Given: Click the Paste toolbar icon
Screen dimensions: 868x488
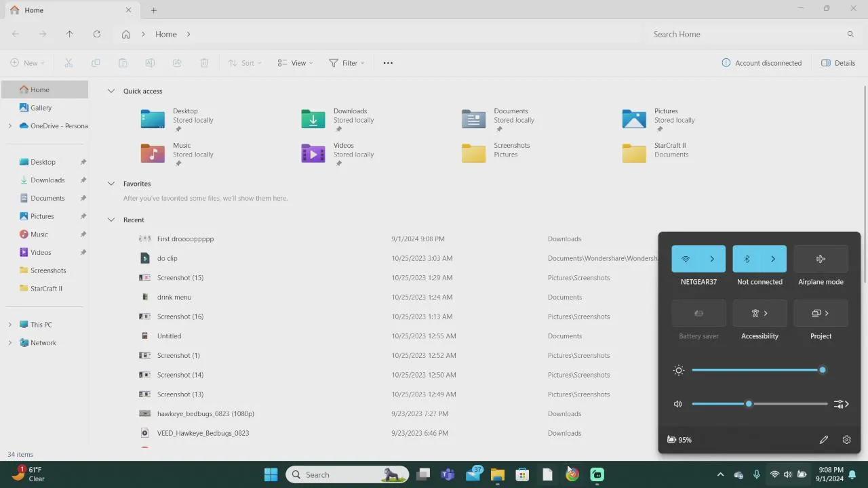Looking at the screenshot, I should 123,63.
